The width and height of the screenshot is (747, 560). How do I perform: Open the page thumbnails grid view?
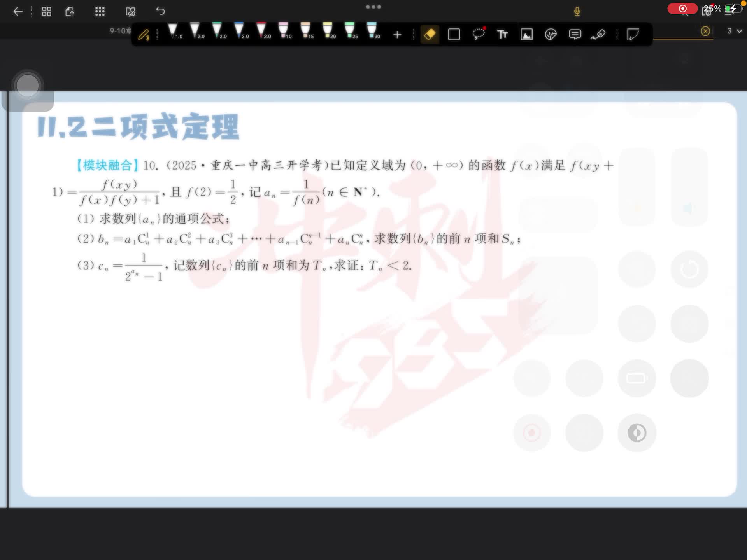click(47, 12)
